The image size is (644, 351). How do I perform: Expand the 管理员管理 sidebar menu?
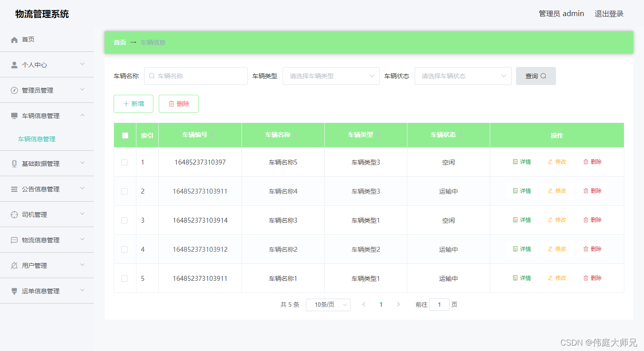tap(47, 90)
